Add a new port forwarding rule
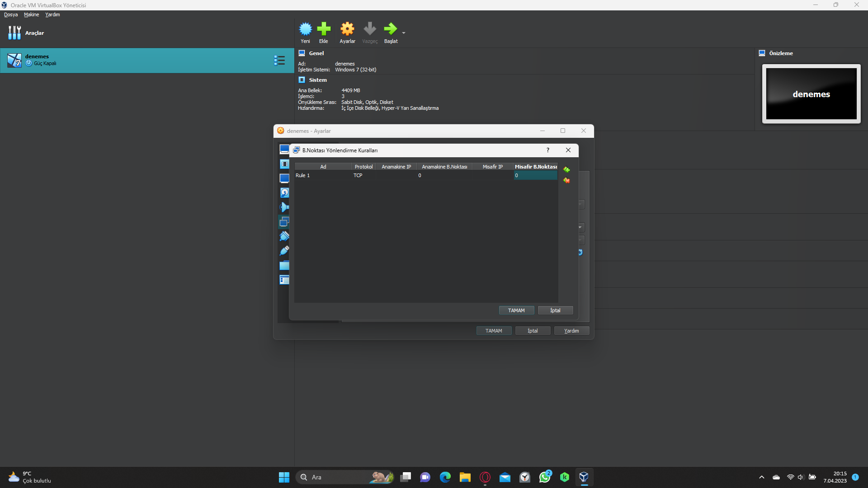This screenshot has height=488, width=868. click(x=566, y=169)
